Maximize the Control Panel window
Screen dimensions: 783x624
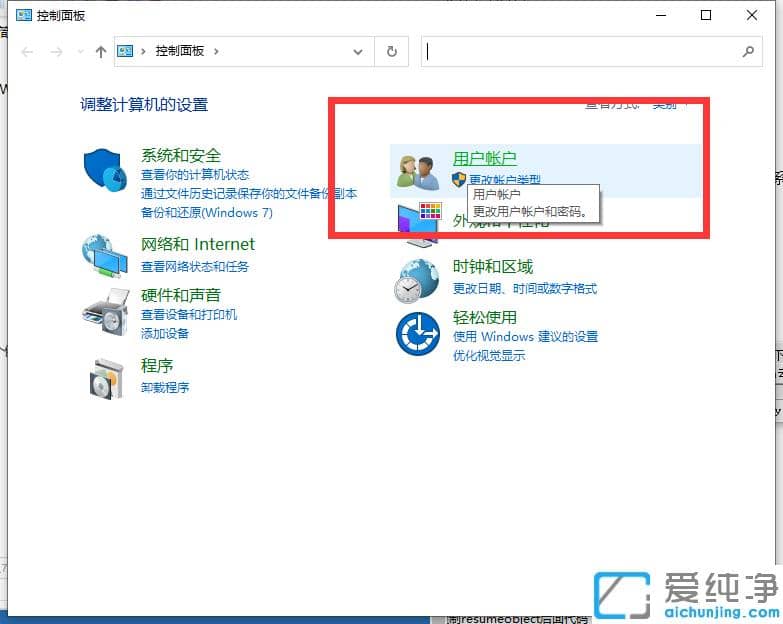706,15
